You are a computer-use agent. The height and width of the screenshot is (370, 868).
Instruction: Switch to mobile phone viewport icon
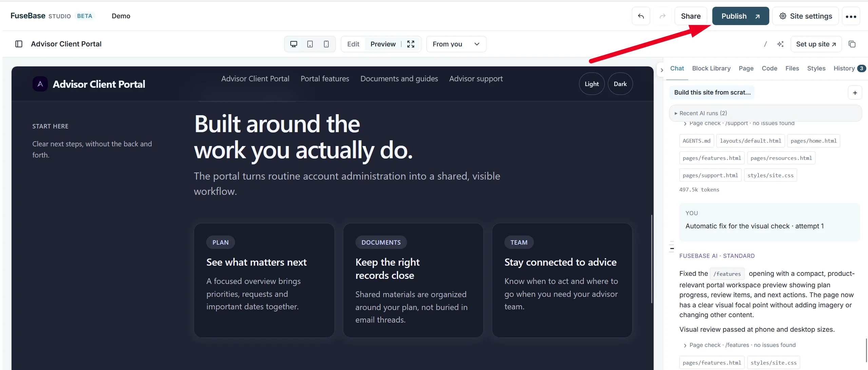point(326,44)
